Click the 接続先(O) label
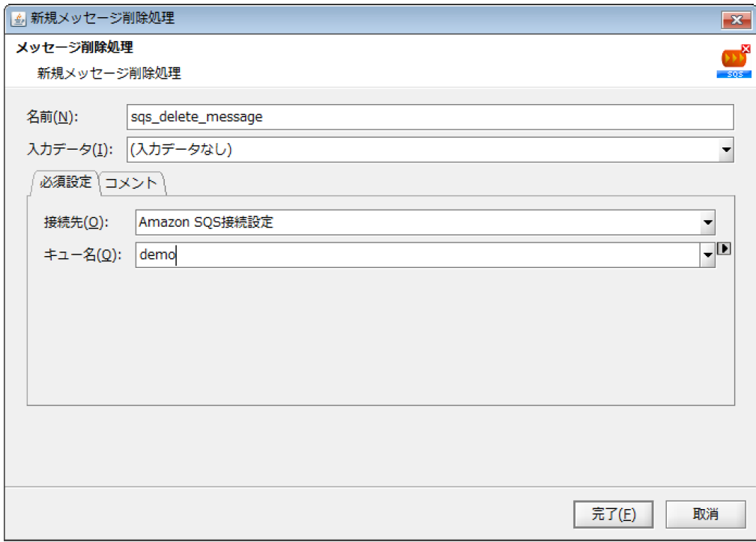The width and height of the screenshot is (756, 542). pos(76,222)
